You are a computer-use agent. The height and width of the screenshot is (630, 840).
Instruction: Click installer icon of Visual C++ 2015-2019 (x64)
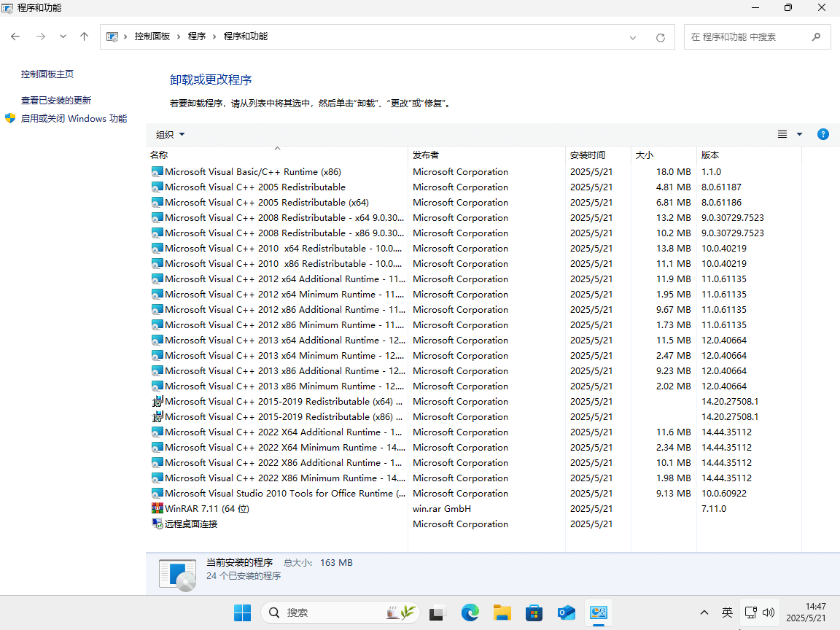coord(157,402)
